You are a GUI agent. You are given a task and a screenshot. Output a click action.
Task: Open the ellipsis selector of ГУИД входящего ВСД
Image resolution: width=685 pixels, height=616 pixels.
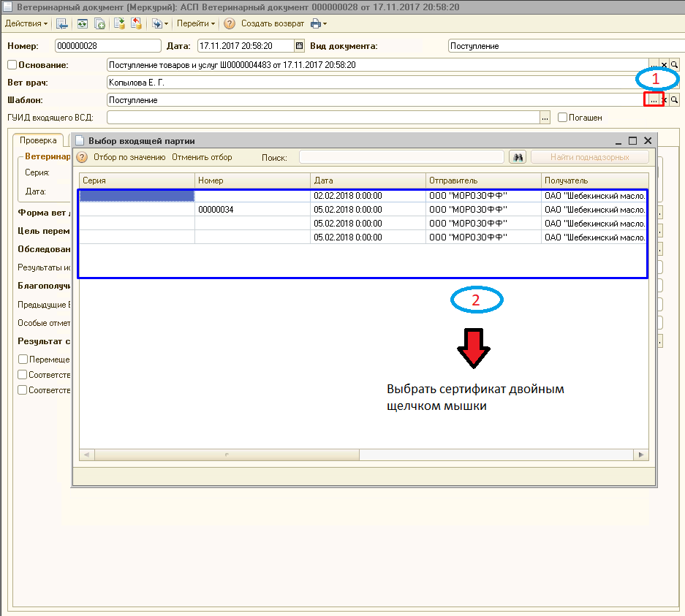coord(545,118)
